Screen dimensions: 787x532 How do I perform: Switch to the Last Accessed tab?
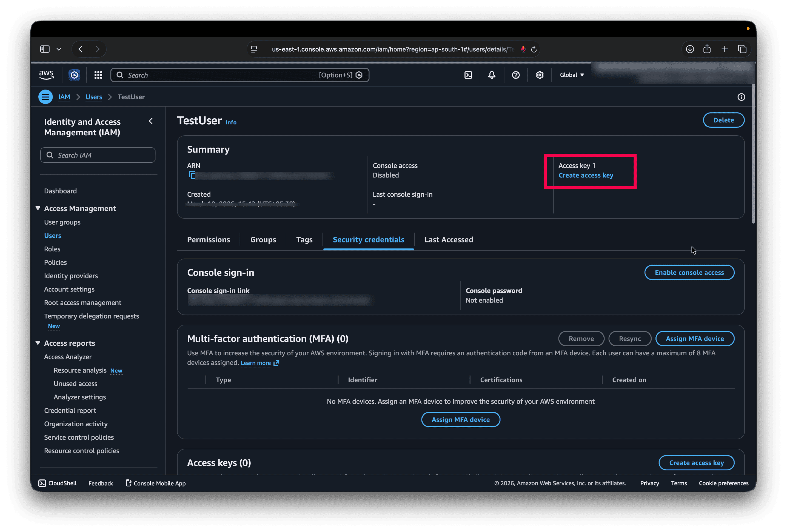449,240
